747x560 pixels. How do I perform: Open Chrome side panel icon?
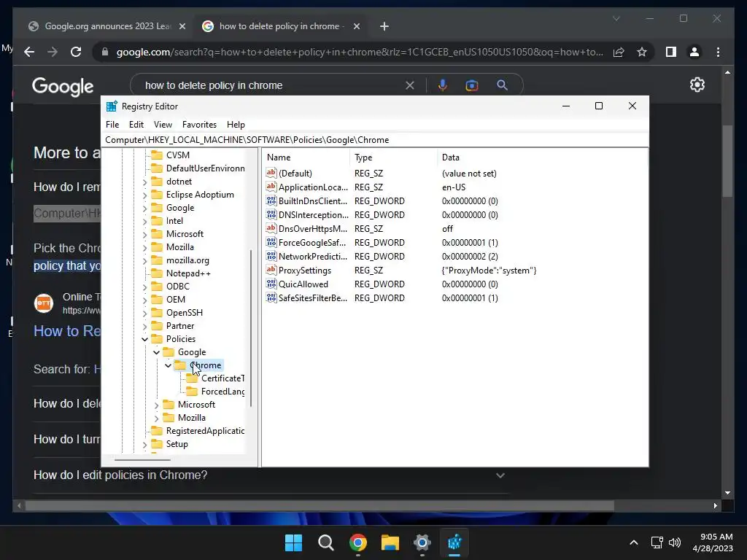671,52
